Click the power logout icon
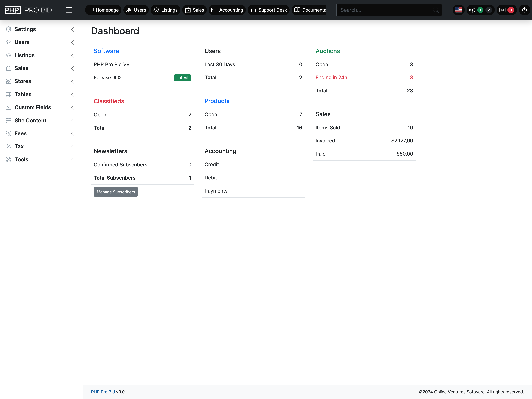The width and height of the screenshot is (532, 399). pyautogui.click(x=524, y=10)
